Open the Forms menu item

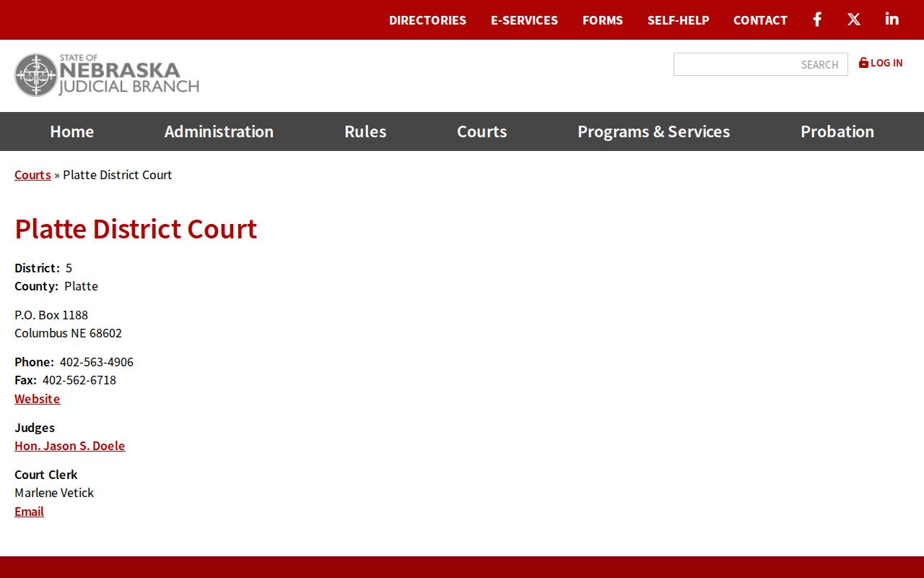tap(603, 20)
